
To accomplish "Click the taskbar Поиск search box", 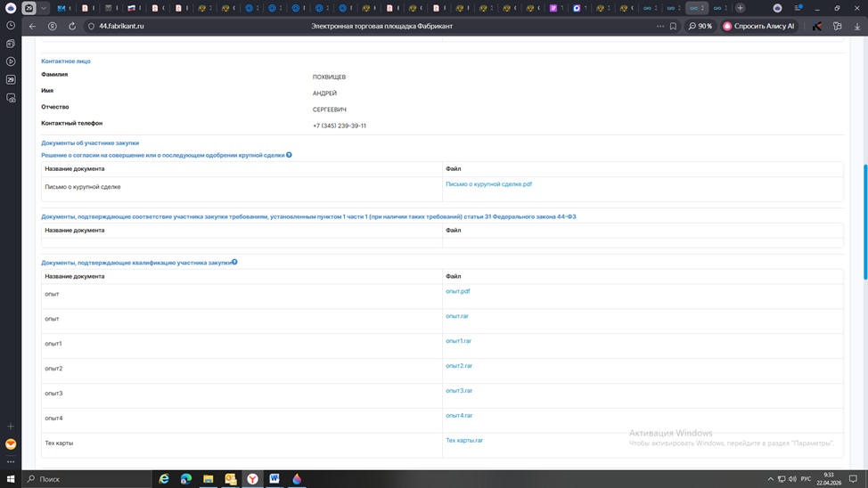I will tap(87, 479).
